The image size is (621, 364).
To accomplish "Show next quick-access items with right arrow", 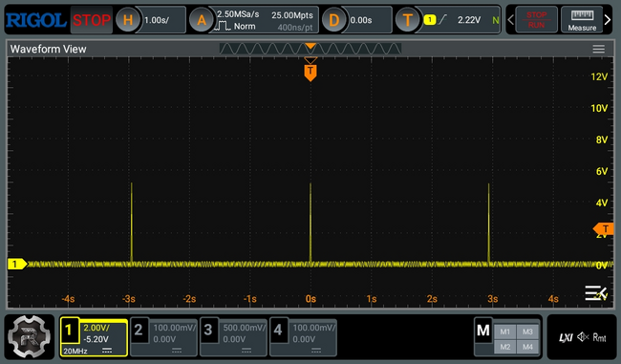I will 608,19.
